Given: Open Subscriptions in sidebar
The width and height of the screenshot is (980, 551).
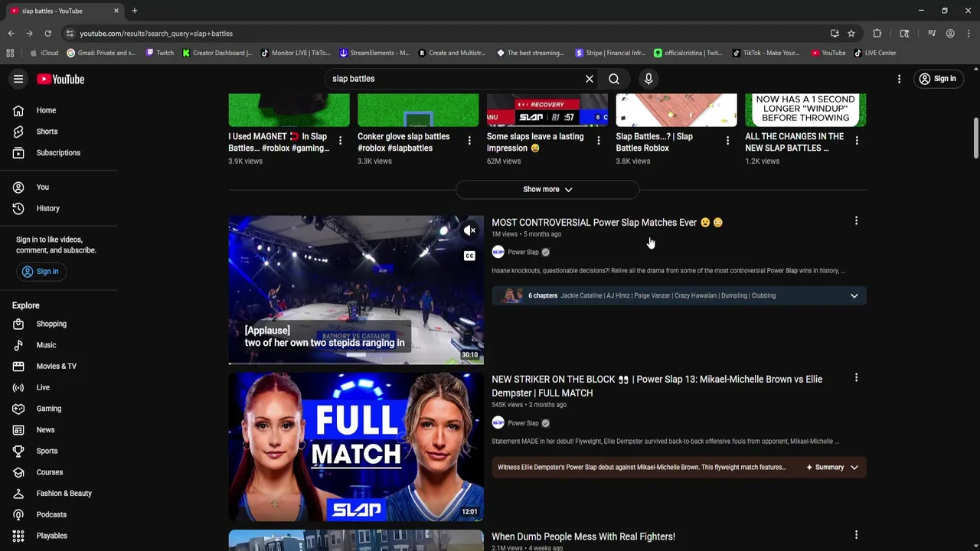Looking at the screenshot, I should pos(58,152).
